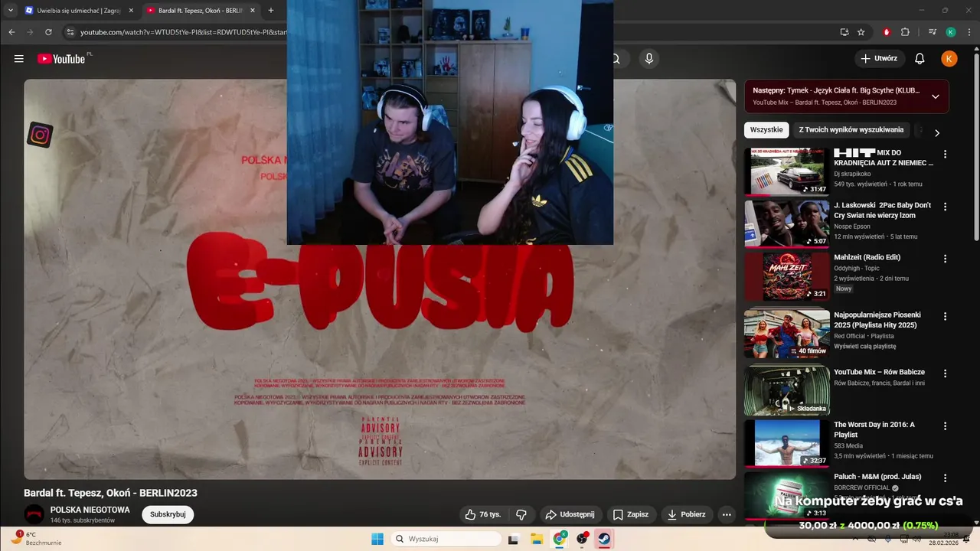Open Steam from the taskbar
The width and height of the screenshot is (980, 551).
pyautogui.click(x=605, y=539)
